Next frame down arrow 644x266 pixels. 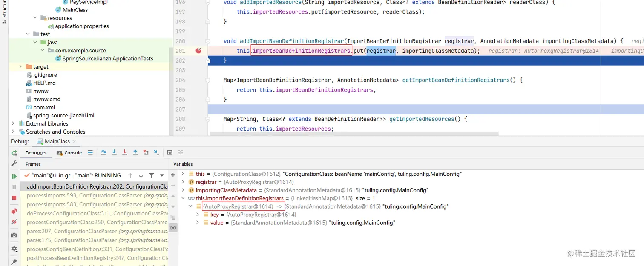point(141,175)
